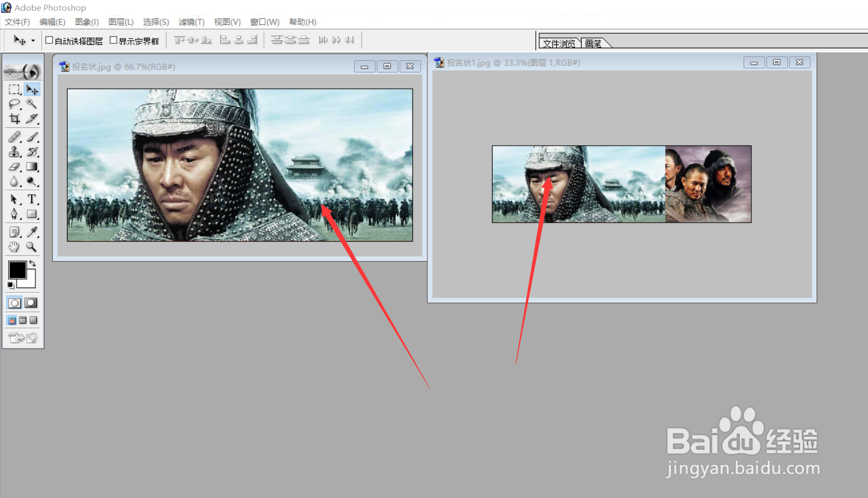Align left edges of layers
The image size is (868, 498).
tap(225, 40)
